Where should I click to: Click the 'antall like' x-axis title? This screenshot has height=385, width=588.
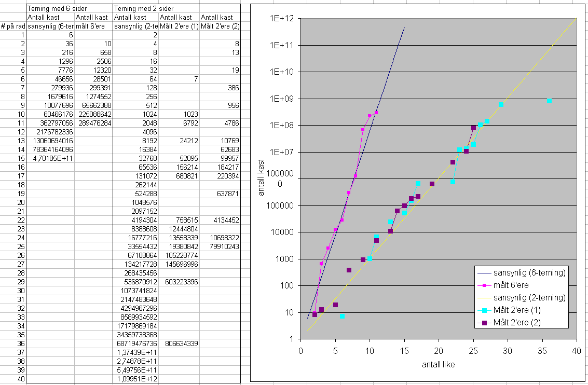(x=439, y=364)
